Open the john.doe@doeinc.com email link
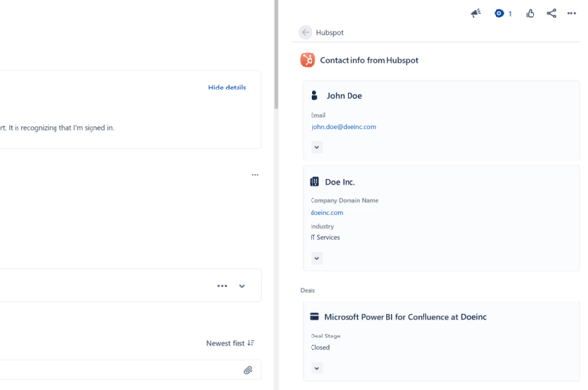 [344, 127]
